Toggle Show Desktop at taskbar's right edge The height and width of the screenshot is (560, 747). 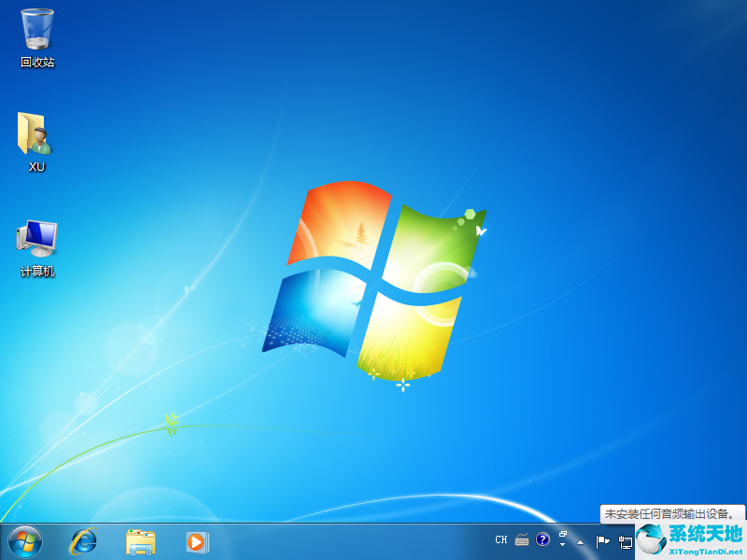743,541
